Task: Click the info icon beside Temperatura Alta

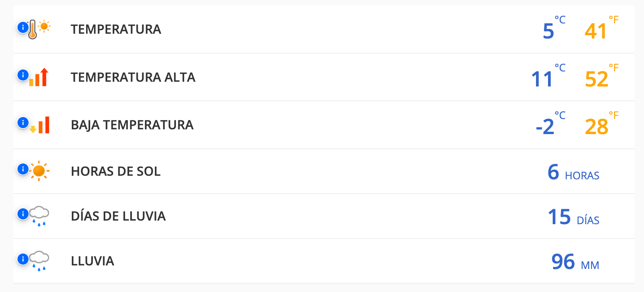Action: pos(23,75)
